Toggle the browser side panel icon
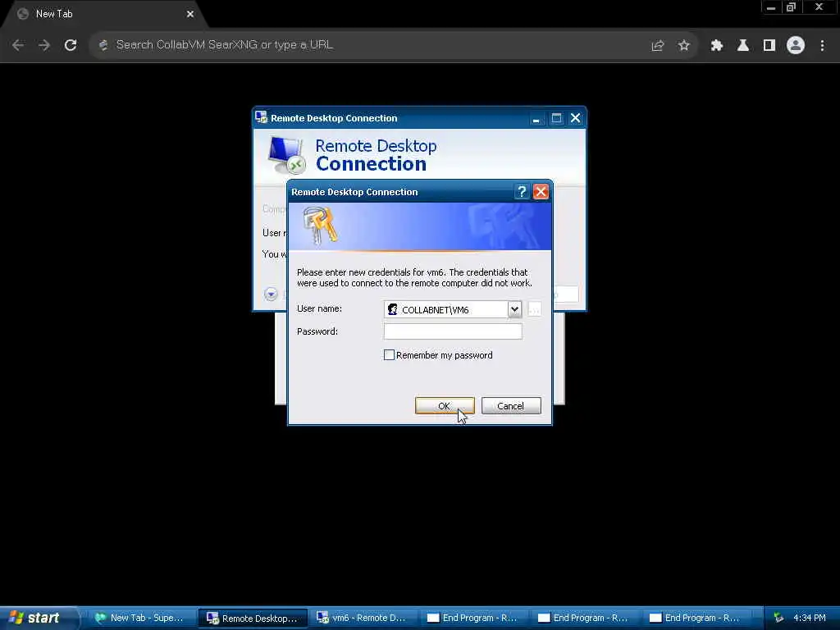 [x=769, y=46]
